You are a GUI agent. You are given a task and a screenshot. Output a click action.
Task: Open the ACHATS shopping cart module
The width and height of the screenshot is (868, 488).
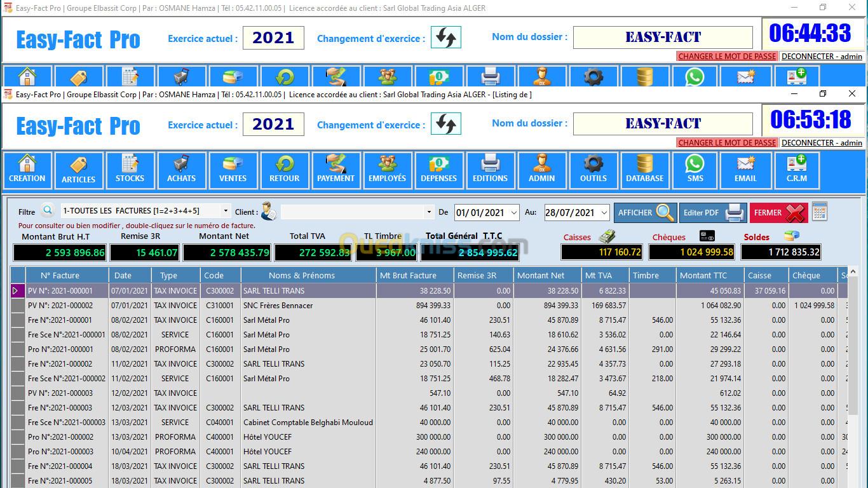tap(181, 170)
